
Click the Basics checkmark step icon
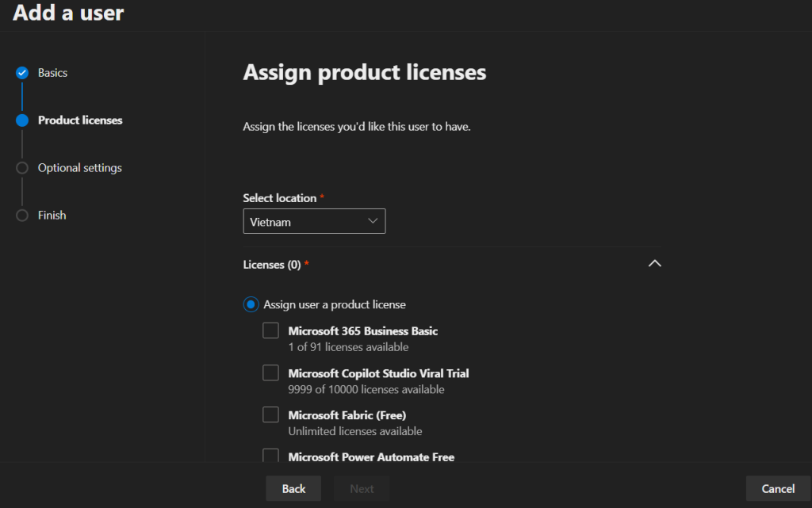[21, 73]
